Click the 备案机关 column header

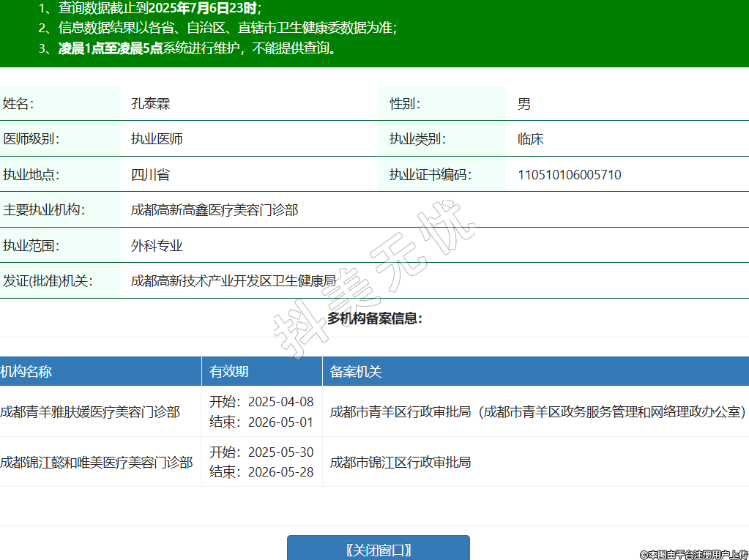(356, 371)
